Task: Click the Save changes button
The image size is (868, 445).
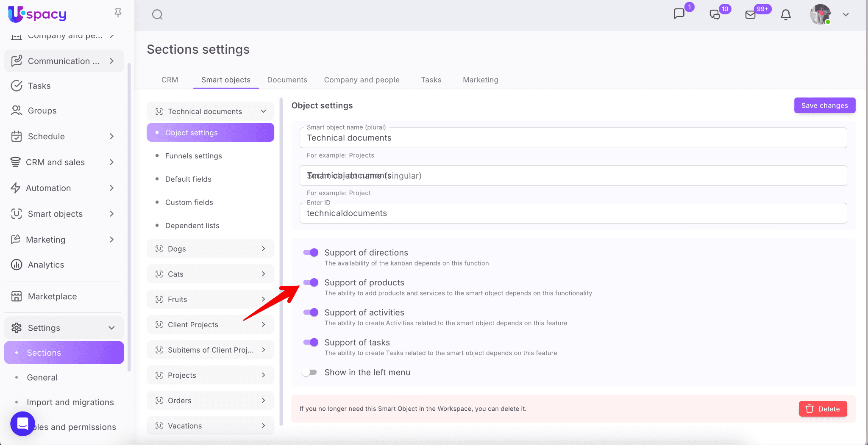Action: pos(824,105)
